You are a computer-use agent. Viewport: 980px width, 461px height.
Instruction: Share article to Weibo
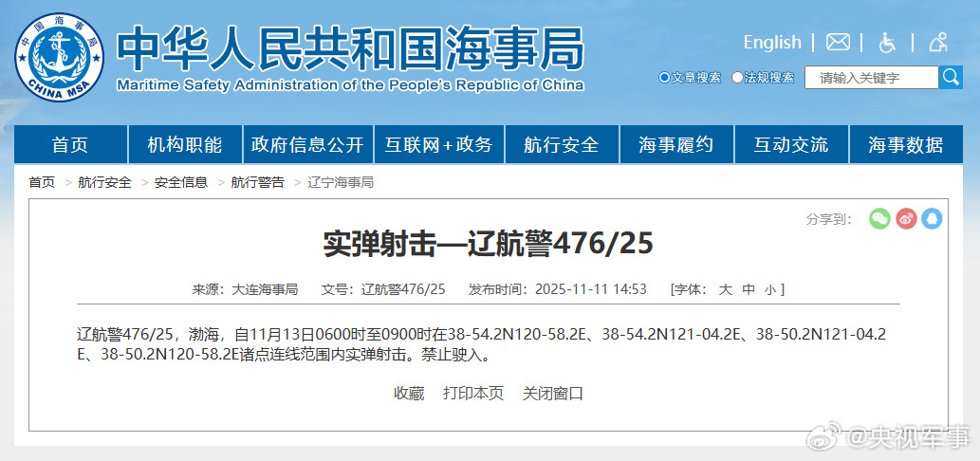click(906, 218)
